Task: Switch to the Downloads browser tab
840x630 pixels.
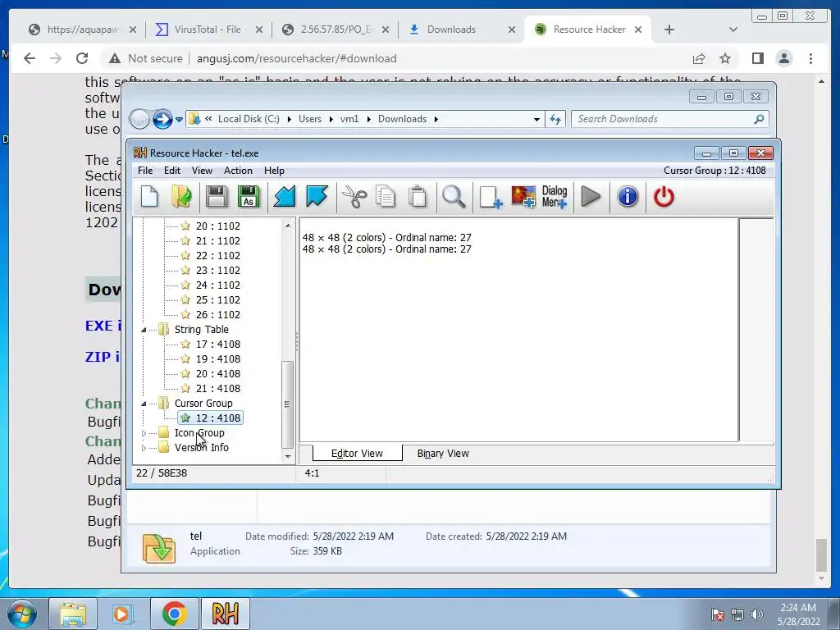Action: [x=461, y=30]
